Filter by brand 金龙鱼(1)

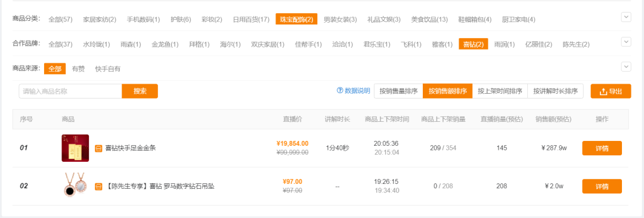pyautogui.click(x=165, y=44)
